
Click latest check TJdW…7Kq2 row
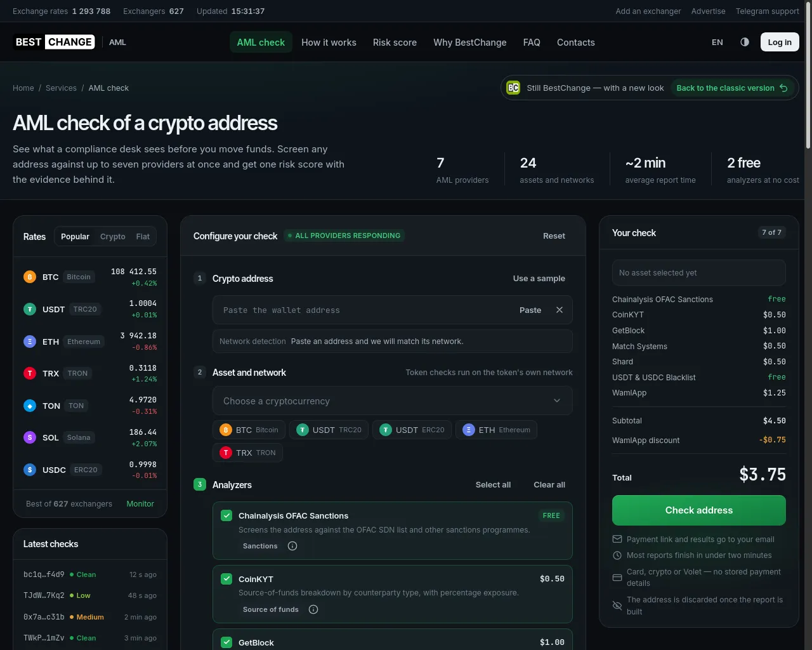pyautogui.click(x=90, y=595)
